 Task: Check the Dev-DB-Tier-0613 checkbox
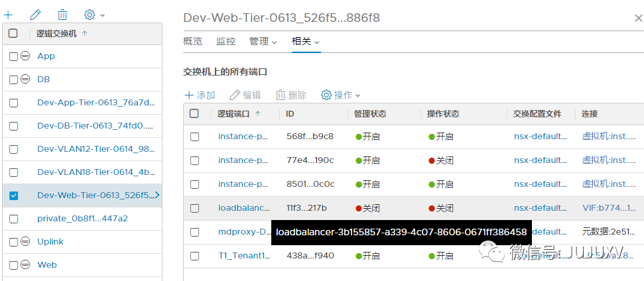tap(13, 126)
